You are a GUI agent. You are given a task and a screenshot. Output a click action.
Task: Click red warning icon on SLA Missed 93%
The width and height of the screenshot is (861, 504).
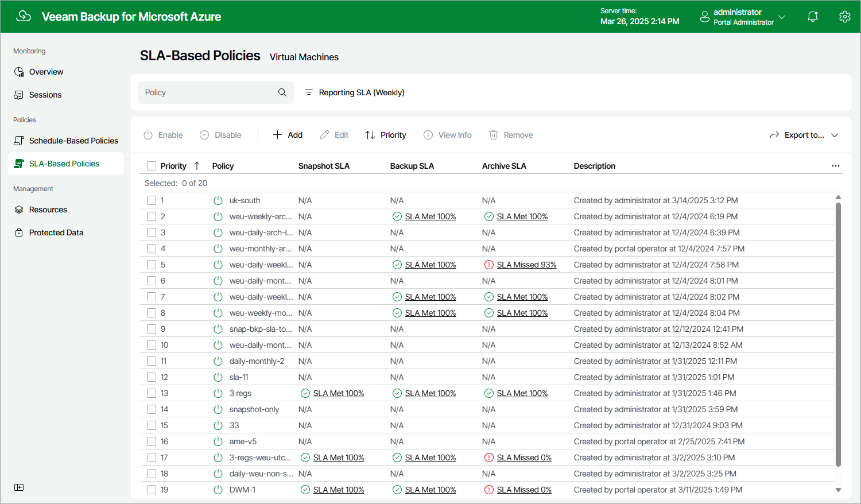click(488, 265)
